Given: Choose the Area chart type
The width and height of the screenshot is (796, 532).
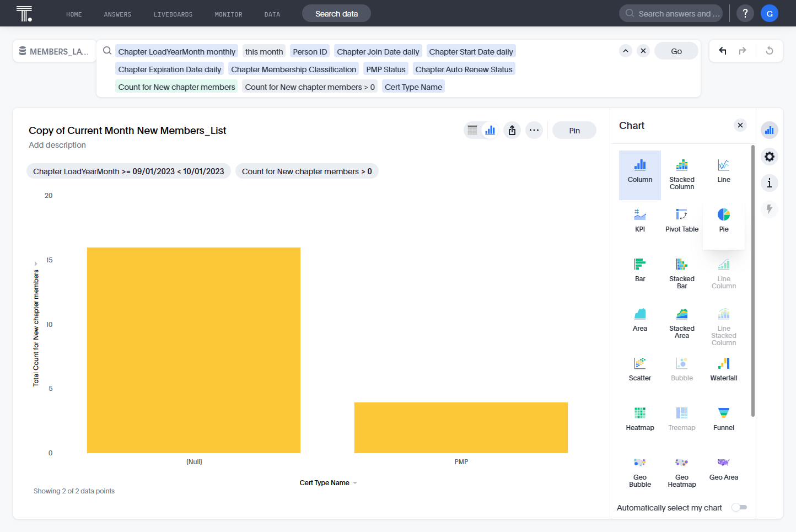Looking at the screenshot, I should tap(639, 324).
